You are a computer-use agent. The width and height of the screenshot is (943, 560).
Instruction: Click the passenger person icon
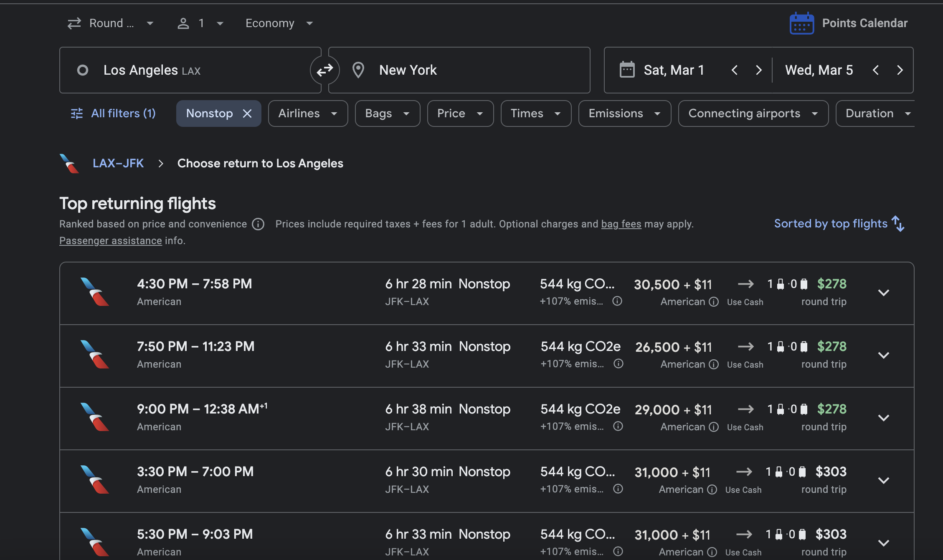click(x=183, y=23)
